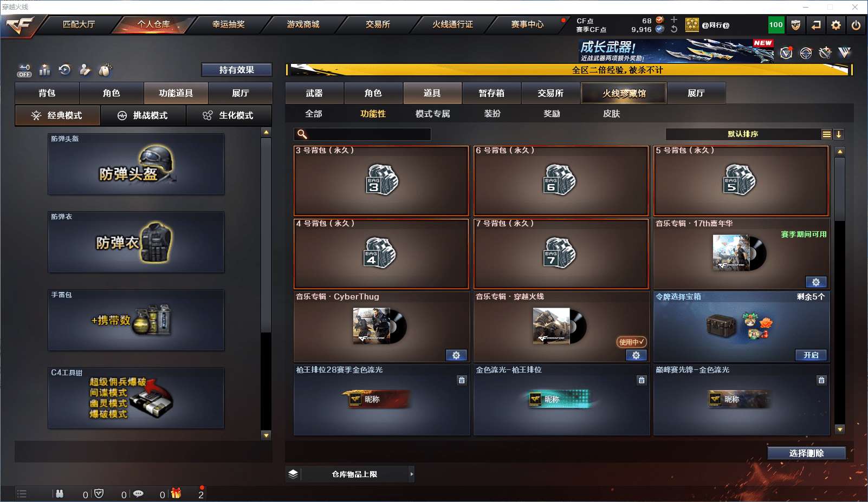Click the item search input field
The width and height of the screenshot is (868, 502).
pos(362,134)
